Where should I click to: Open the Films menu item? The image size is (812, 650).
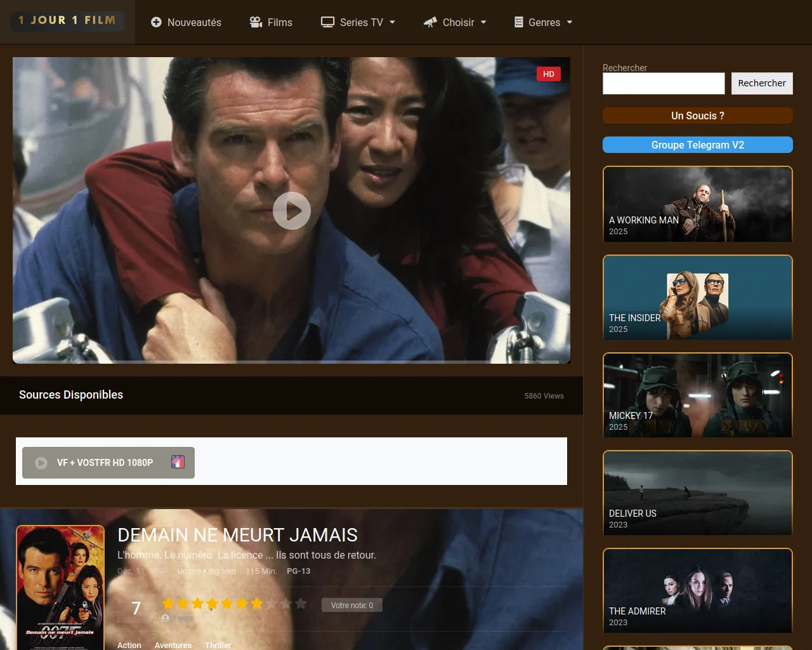271,22
